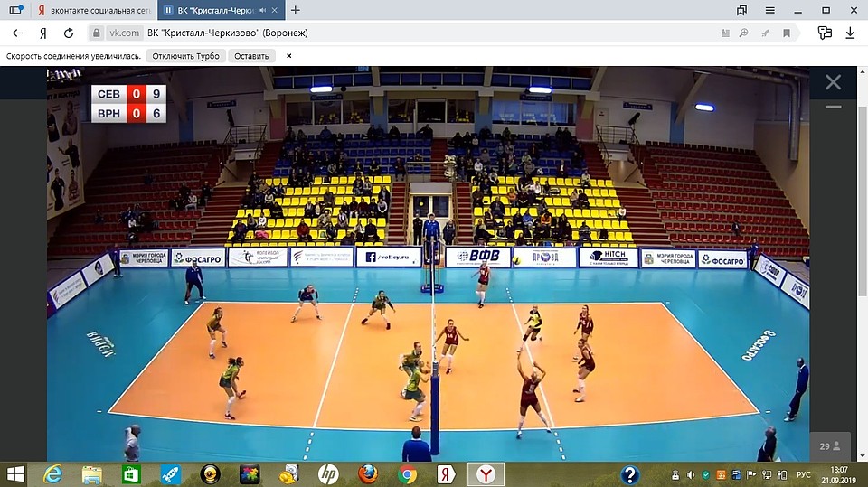Launch Firefox from taskbar
Screen dimensions: 868x487
[x=368, y=474]
